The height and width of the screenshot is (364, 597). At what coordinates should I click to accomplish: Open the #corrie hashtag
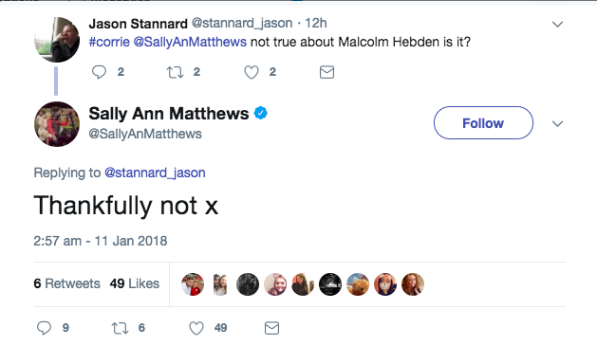pos(109,42)
